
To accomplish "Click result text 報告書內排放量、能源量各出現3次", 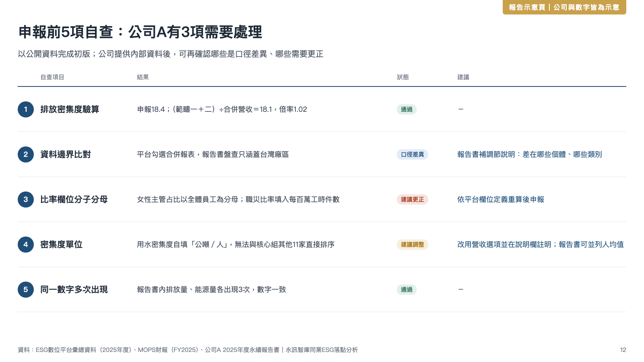I will tap(211, 290).
